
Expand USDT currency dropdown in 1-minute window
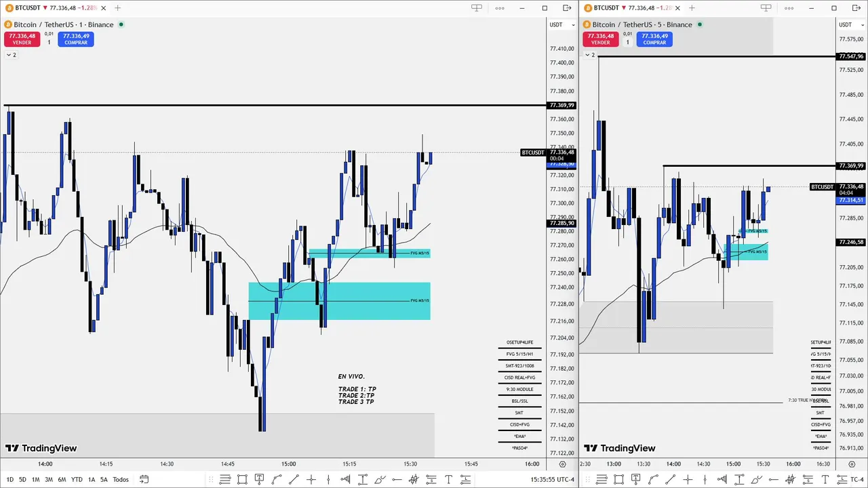562,24
